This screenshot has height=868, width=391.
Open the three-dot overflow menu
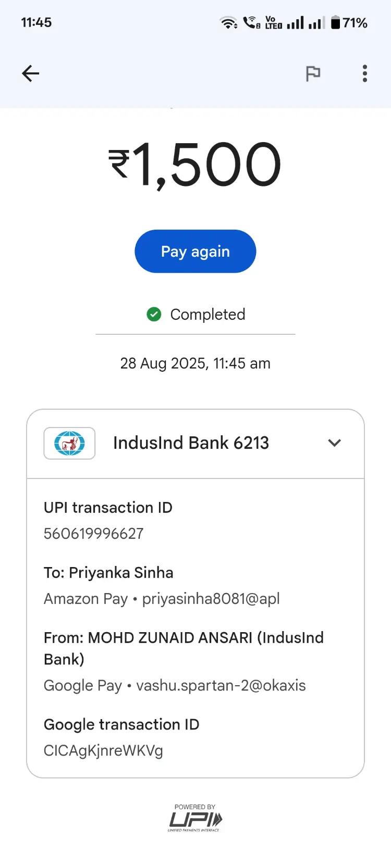point(365,73)
